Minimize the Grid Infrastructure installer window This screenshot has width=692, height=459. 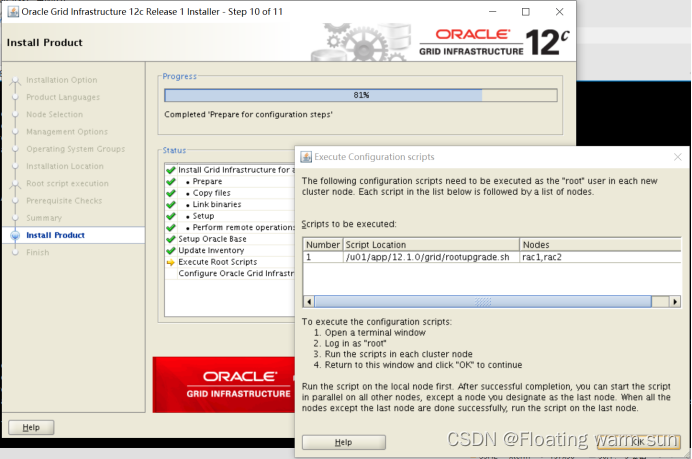pos(493,12)
